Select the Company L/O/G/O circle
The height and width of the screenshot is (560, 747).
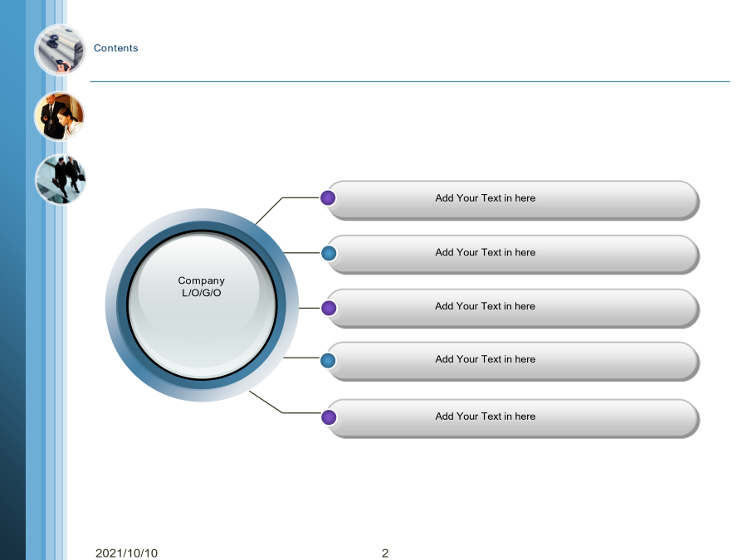[x=202, y=304]
